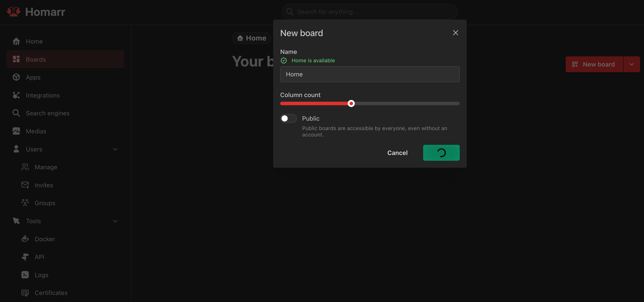Click the Homarr lobster logo icon

tap(13, 12)
